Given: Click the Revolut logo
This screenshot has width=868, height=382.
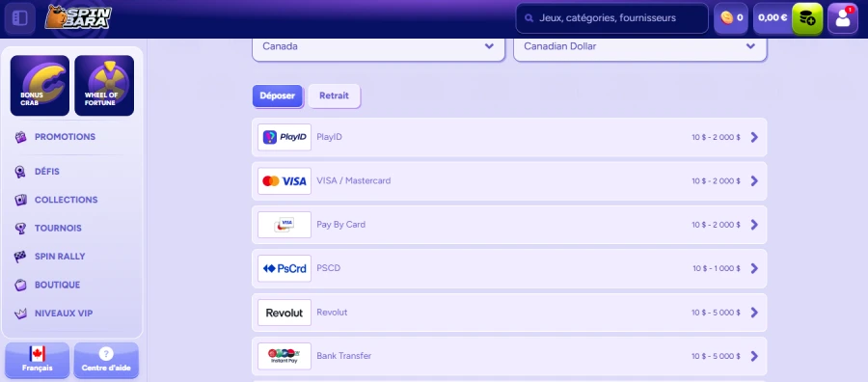Looking at the screenshot, I should click(285, 313).
